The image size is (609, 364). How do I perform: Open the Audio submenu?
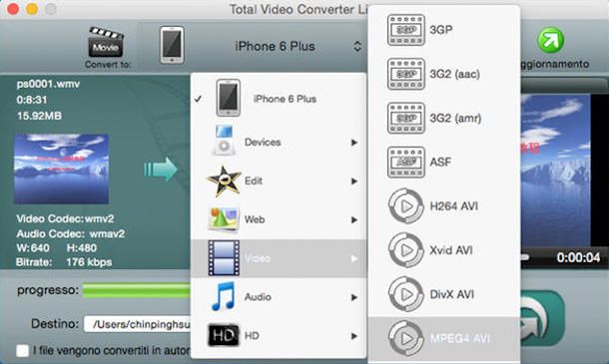(279, 297)
